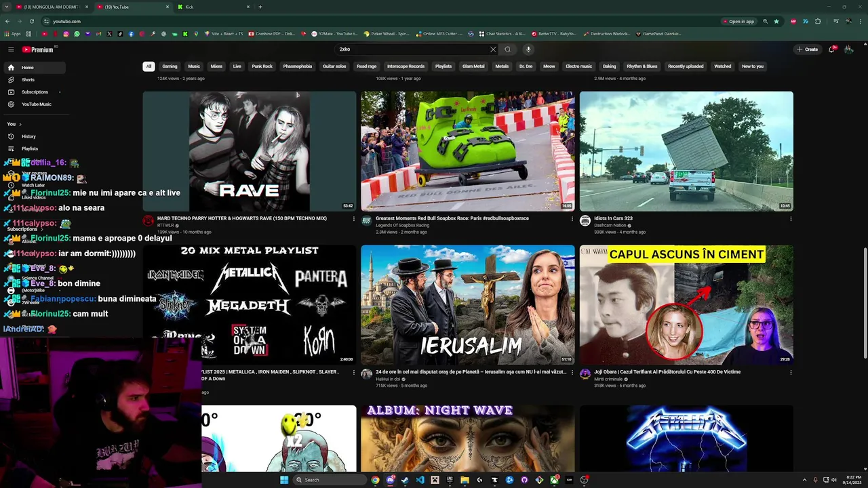Image resolution: width=868 pixels, height=488 pixels.
Task: Click the search magnifier button
Action: (x=507, y=49)
